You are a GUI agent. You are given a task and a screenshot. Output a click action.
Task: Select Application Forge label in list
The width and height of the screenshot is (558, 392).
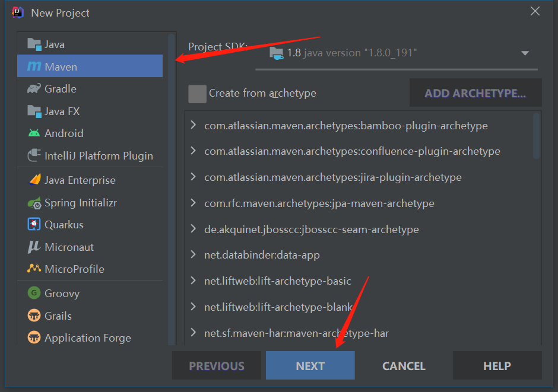[87, 338]
